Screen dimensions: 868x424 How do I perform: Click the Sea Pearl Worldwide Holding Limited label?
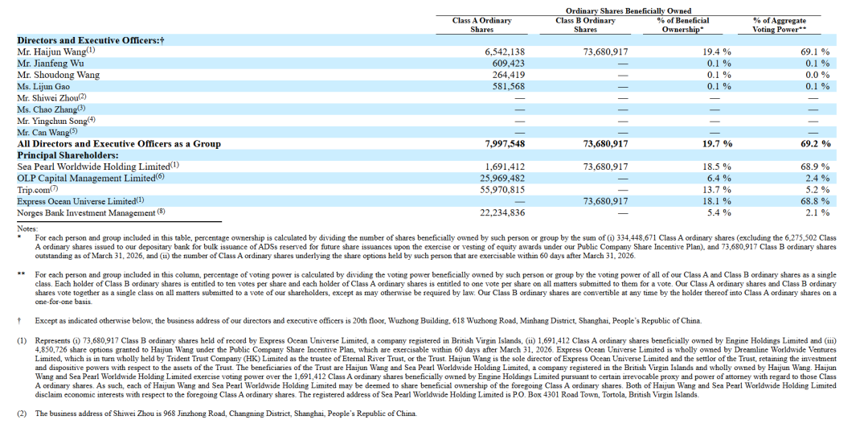(x=99, y=167)
